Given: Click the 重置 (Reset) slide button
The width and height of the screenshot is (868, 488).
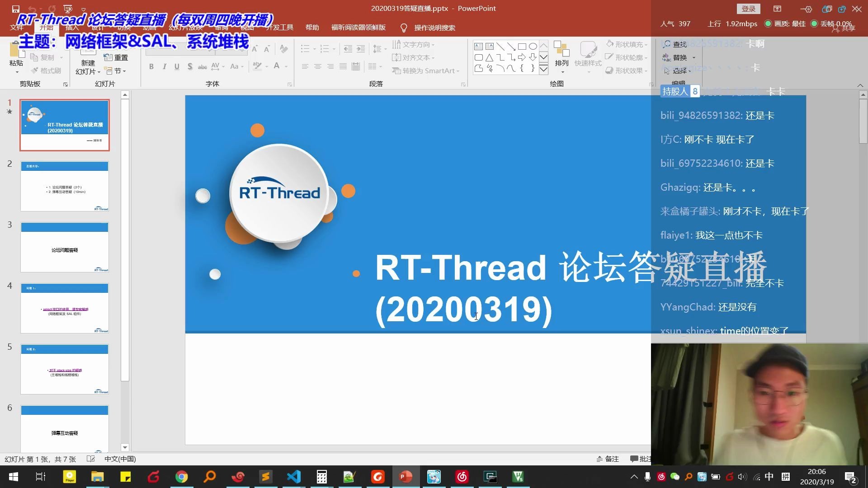Looking at the screenshot, I should (x=116, y=57).
